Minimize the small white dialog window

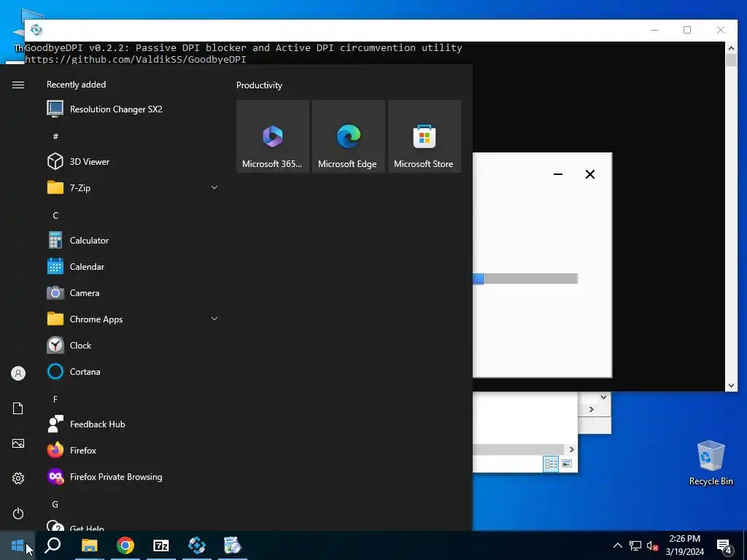(x=558, y=174)
